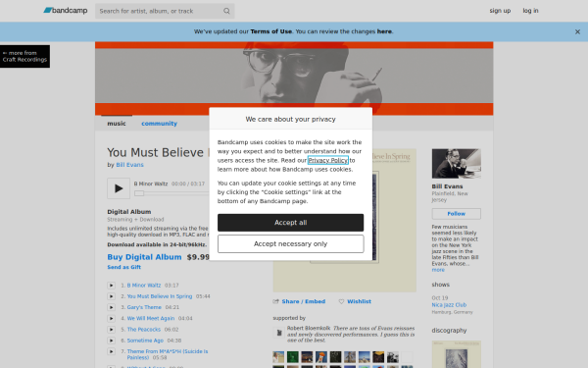Play track 5 The Peacocks

point(111,330)
